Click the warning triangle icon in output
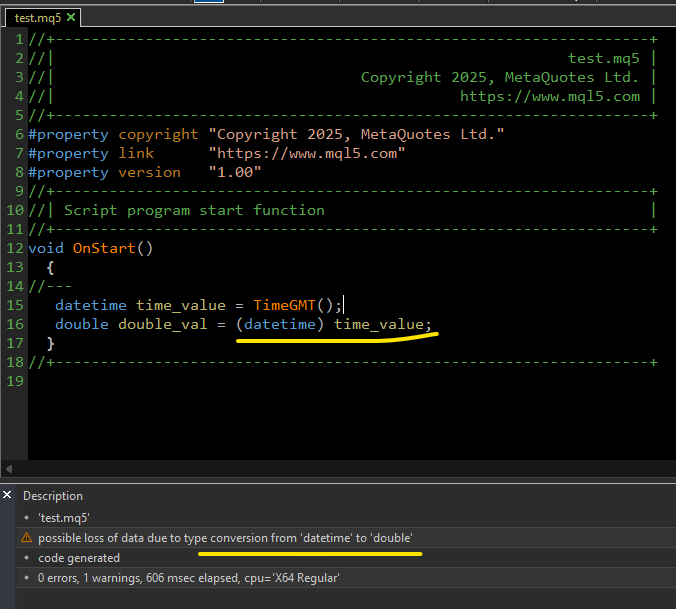Screen dimensions: 676x609 click(x=27, y=537)
